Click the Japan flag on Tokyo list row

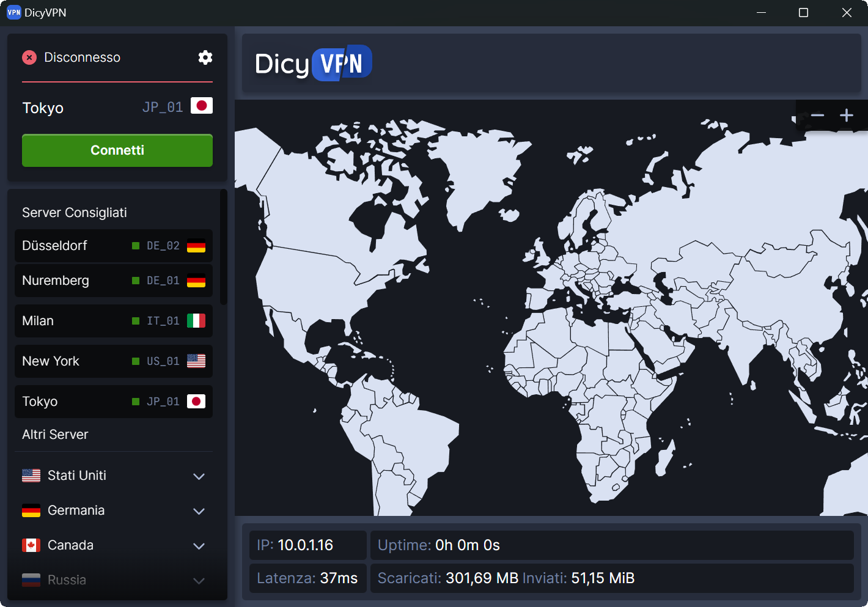[196, 402]
